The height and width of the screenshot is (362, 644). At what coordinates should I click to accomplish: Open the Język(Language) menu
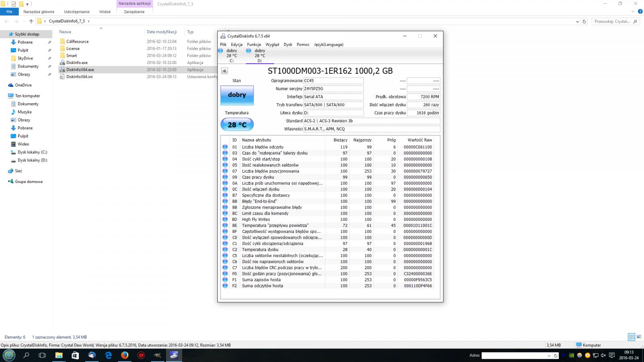pos(329,45)
